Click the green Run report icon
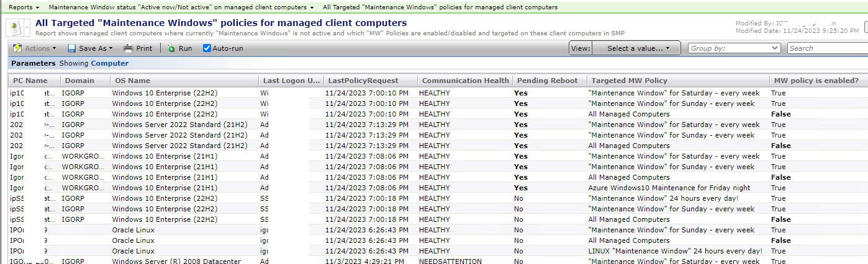 coord(171,48)
